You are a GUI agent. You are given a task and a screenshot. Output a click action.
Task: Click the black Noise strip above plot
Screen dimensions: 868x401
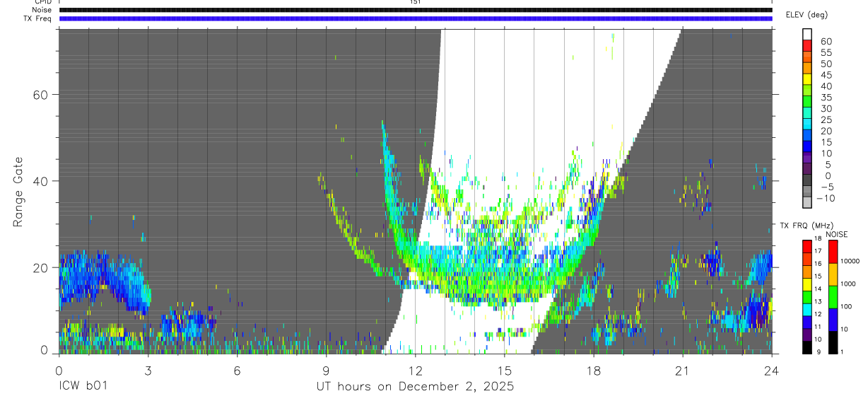416,10
